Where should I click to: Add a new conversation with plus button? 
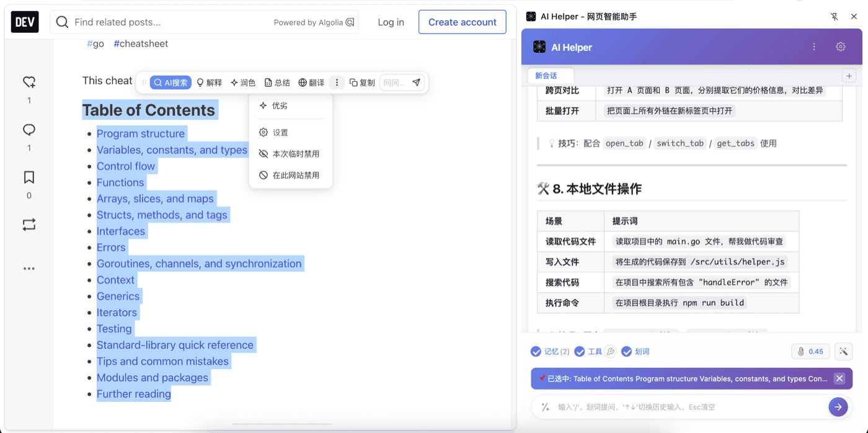tap(849, 76)
